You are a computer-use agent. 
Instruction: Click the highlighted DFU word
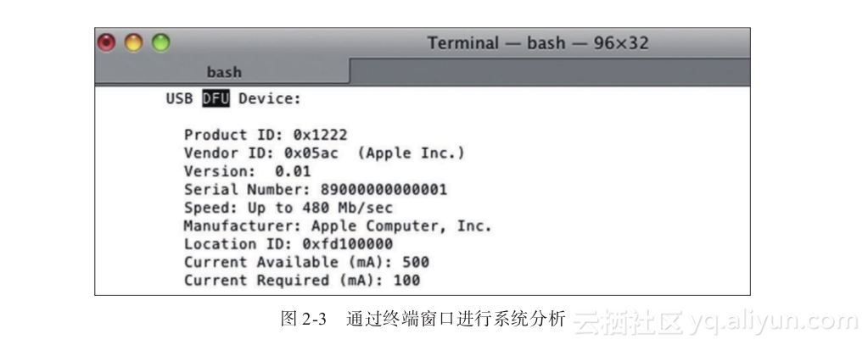point(216,99)
